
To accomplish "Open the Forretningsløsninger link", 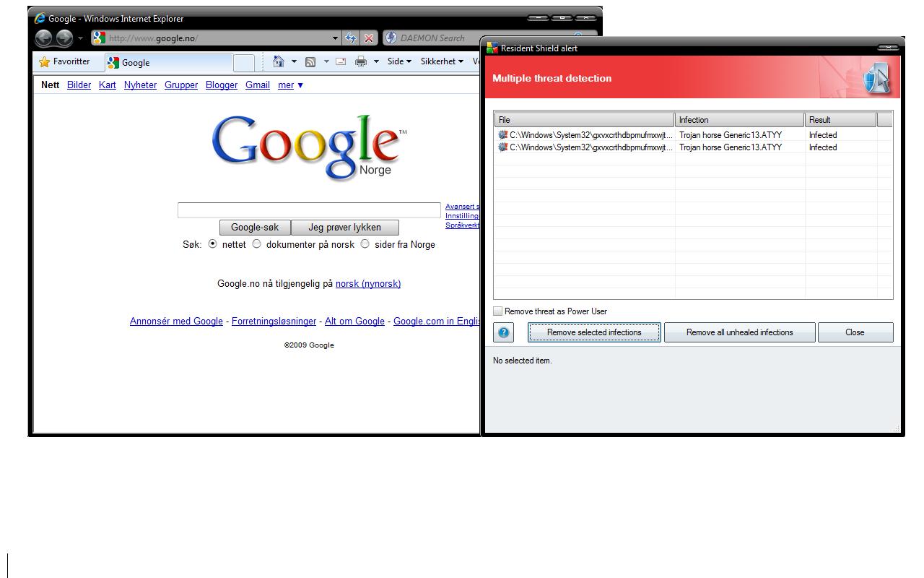I will click(274, 322).
